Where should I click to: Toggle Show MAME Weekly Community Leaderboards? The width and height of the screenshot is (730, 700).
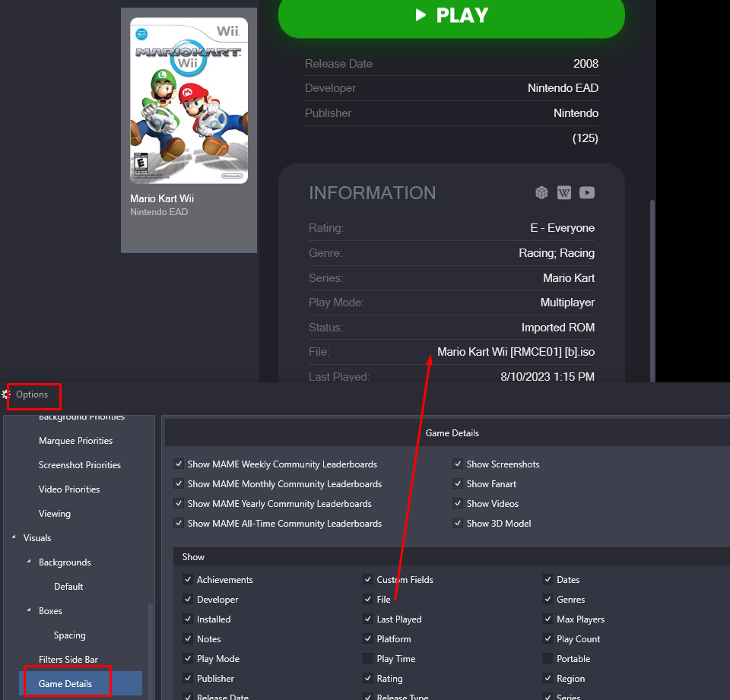pyautogui.click(x=179, y=464)
